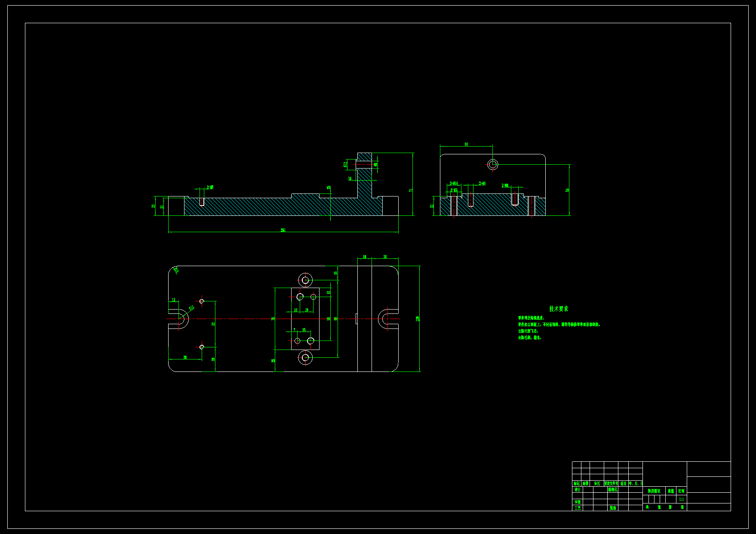Click the 设计 cell in title block
Viewport: 756px width, 534px height.
coord(577,489)
